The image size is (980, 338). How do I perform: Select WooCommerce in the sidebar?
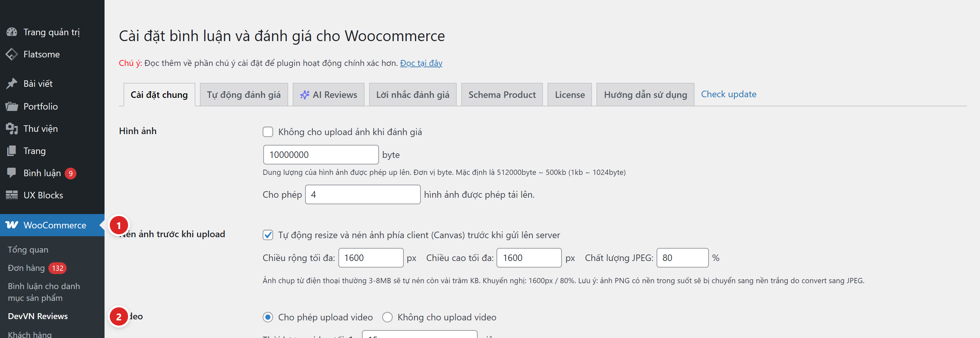coord(52,225)
